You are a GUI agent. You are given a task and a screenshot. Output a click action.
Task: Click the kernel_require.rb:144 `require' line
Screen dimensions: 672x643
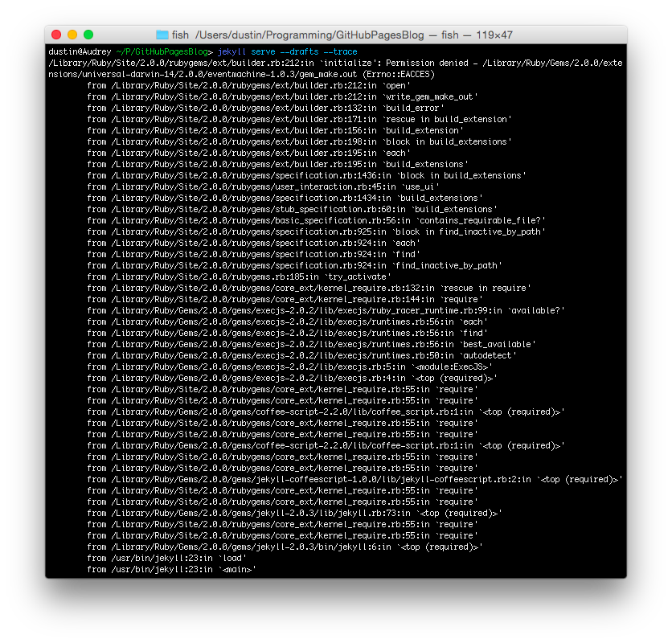tap(285, 299)
